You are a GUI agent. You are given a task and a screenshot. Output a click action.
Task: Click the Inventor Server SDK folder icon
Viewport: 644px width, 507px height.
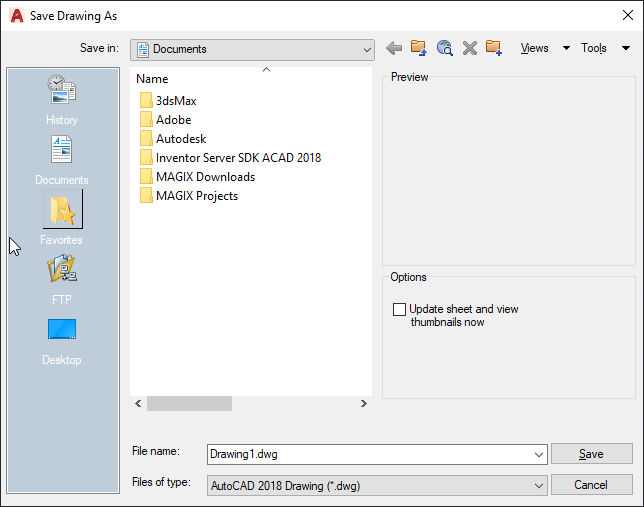point(146,157)
